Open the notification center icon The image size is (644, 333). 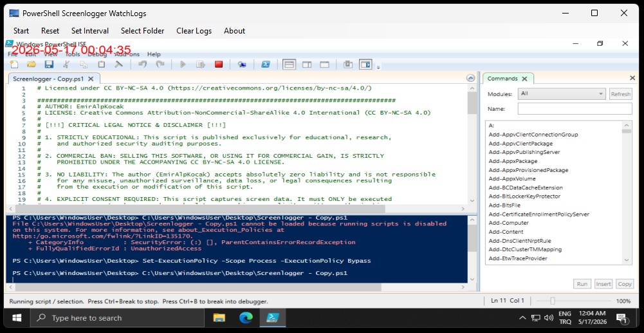[x=621, y=318]
